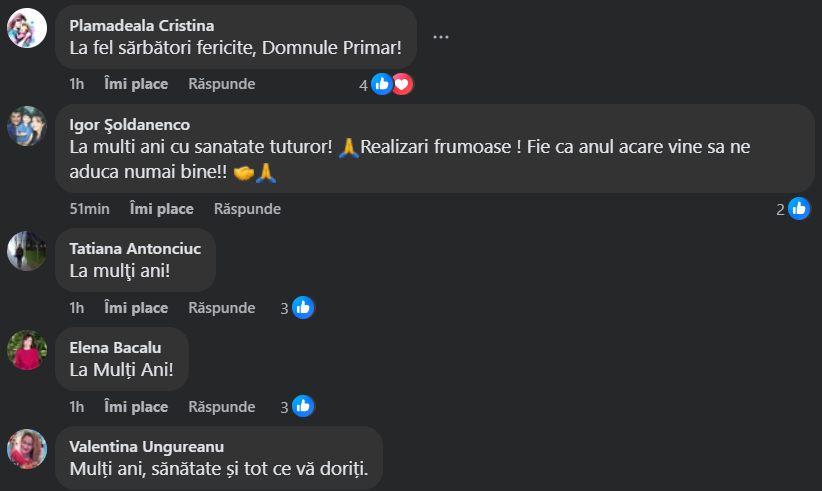View like and heart reactions on Cristina's comment

pos(391,85)
